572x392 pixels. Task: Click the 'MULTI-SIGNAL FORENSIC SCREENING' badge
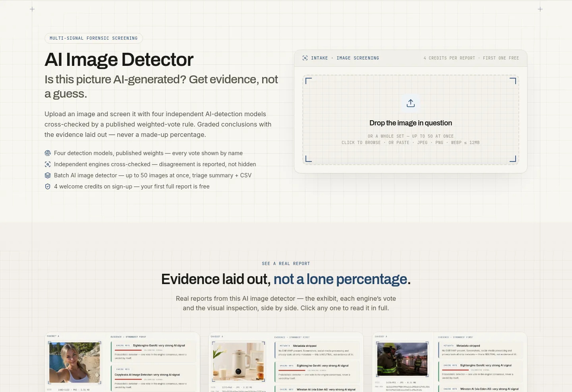[94, 38]
